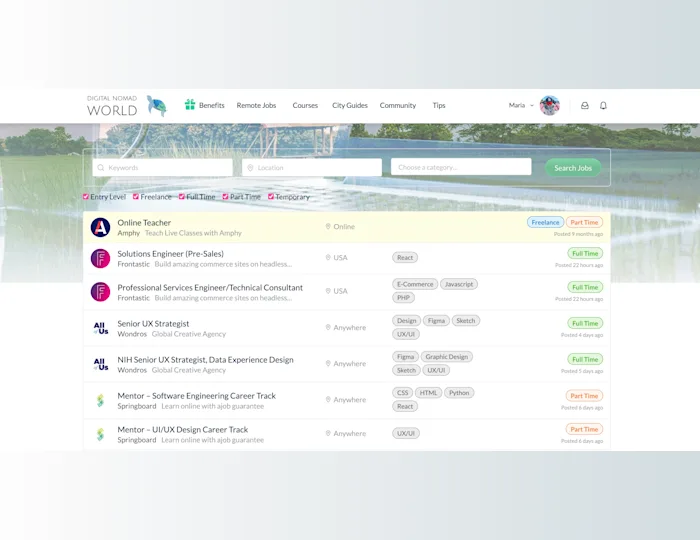
Task: Open Solutions Engineer (Pre-Sales) listing
Action: click(x=171, y=253)
